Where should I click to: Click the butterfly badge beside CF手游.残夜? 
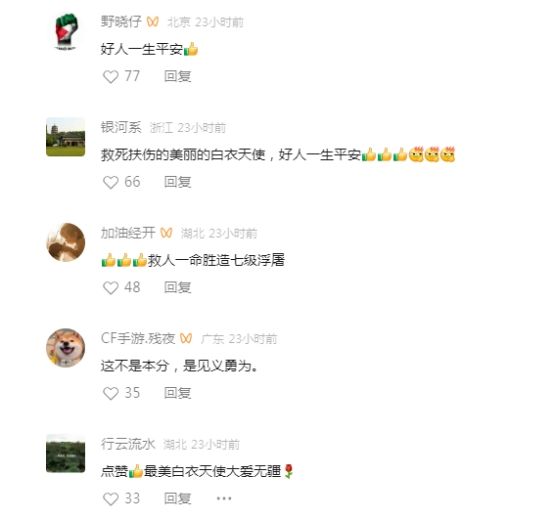click(x=186, y=338)
